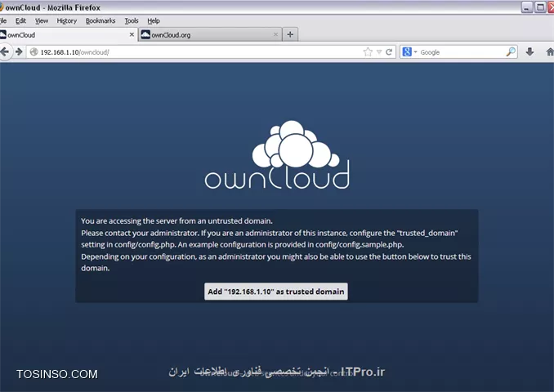The width and height of the screenshot is (554, 392).
Task: Open the URL history dropdown arrow
Action: pos(379,52)
